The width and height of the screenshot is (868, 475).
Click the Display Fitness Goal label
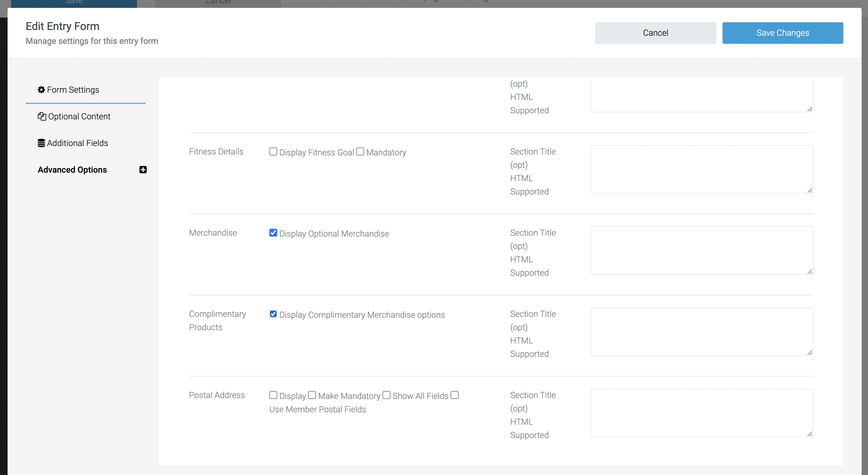(316, 152)
